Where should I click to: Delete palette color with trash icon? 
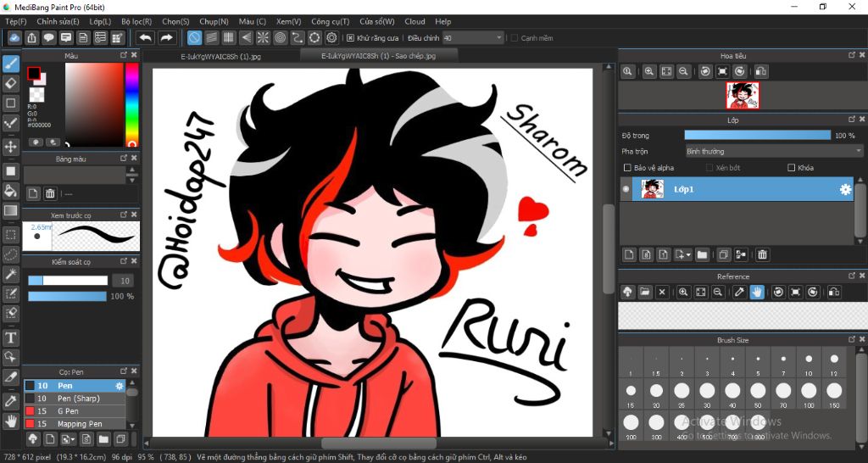[x=50, y=193]
